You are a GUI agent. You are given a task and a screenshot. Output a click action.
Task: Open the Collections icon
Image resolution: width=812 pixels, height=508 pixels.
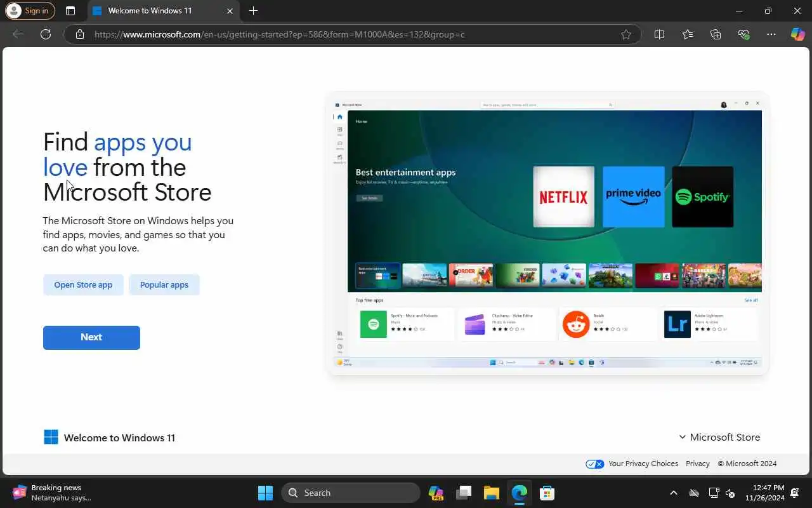[716, 34]
